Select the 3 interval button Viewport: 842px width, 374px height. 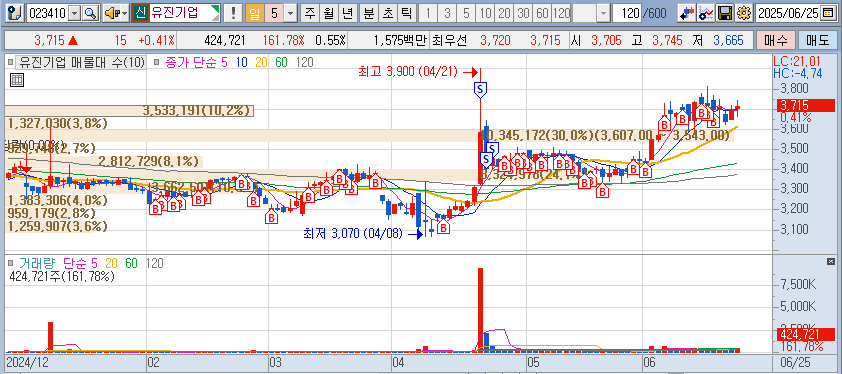(x=447, y=13)
